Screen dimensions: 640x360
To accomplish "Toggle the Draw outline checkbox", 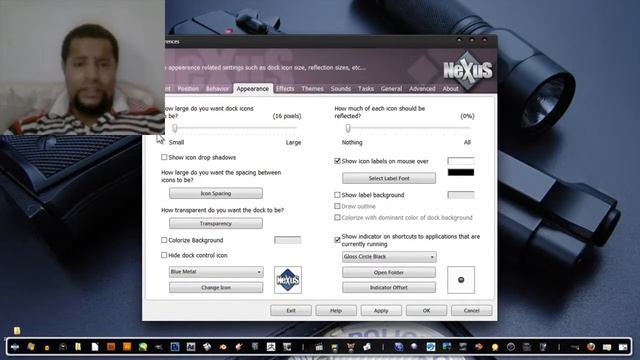I will click(337, 206).
